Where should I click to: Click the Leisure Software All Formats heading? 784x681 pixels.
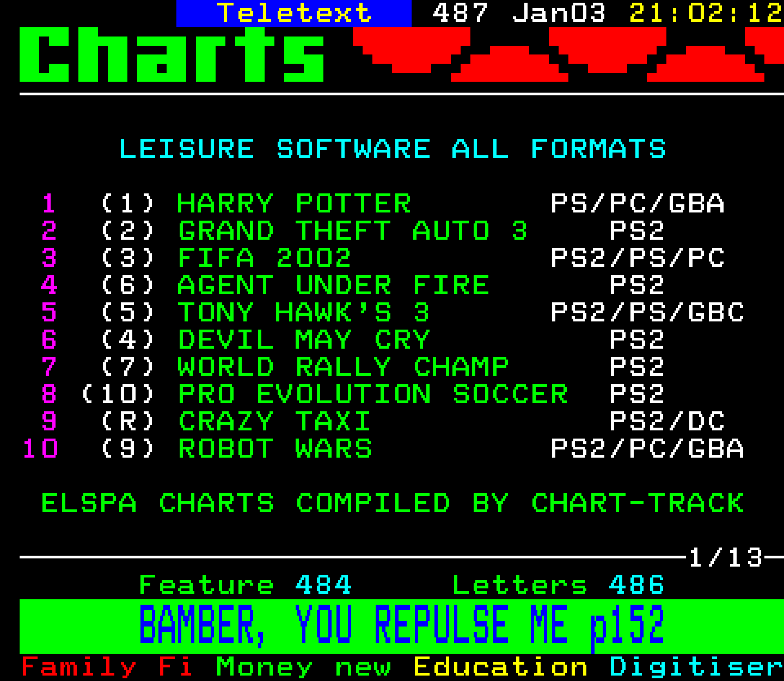tap(393, 149)
